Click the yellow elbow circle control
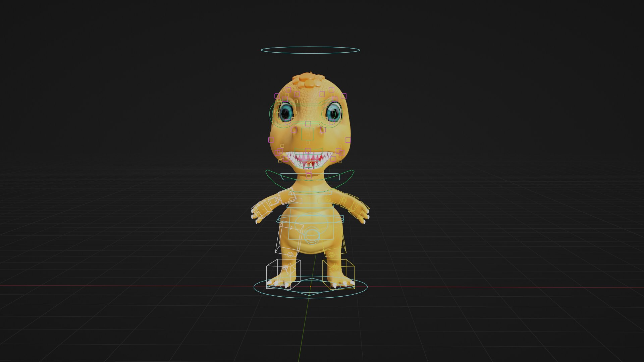644x362 pixels. (343, 200)
